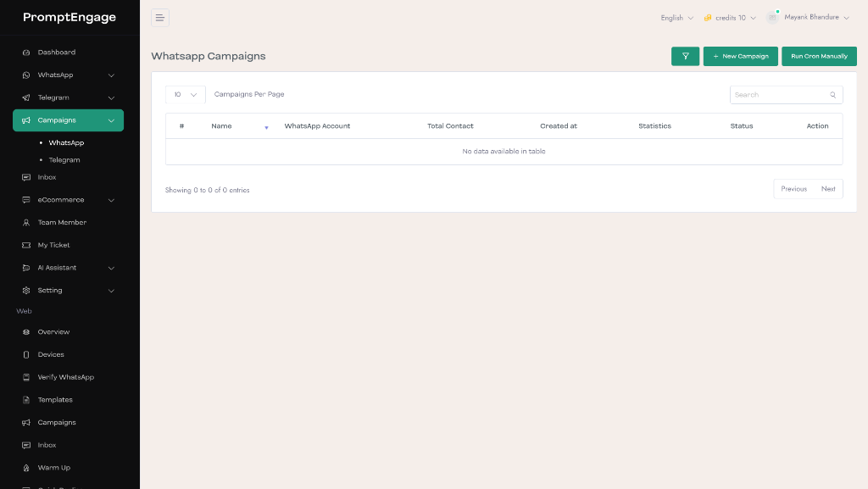
Task: Click the Previous pagination button
Action: tap(793, 189)
